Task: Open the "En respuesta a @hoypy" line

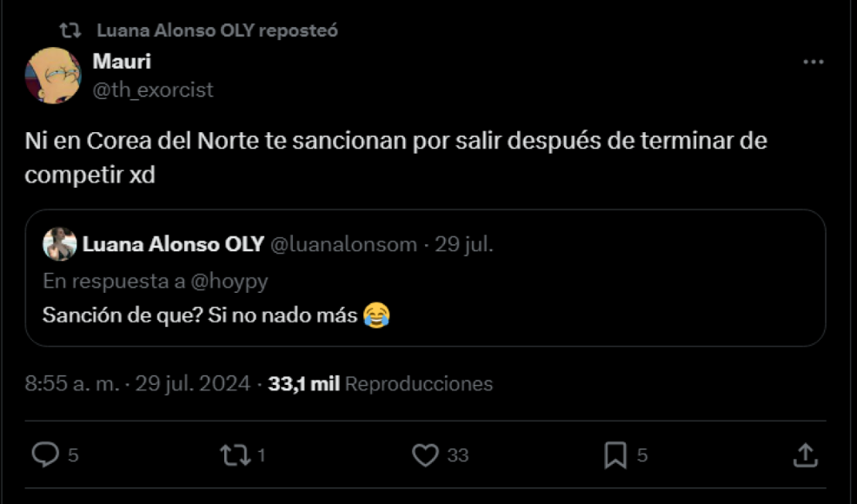Action: [156, 282]
